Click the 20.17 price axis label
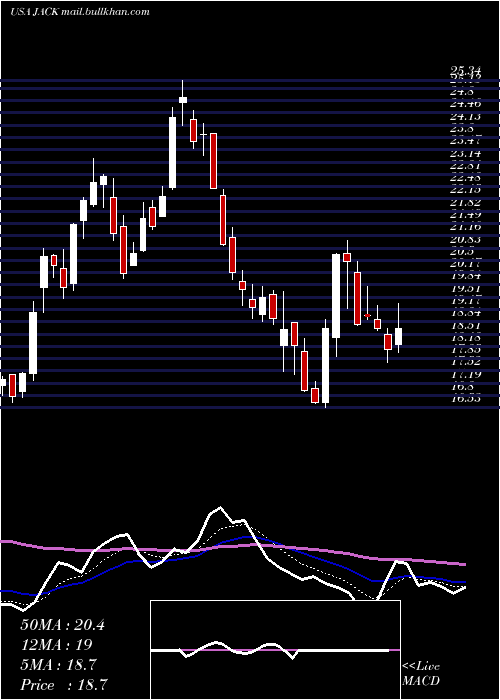The height and width of the screenshot is (700, 500). point(465,264)
